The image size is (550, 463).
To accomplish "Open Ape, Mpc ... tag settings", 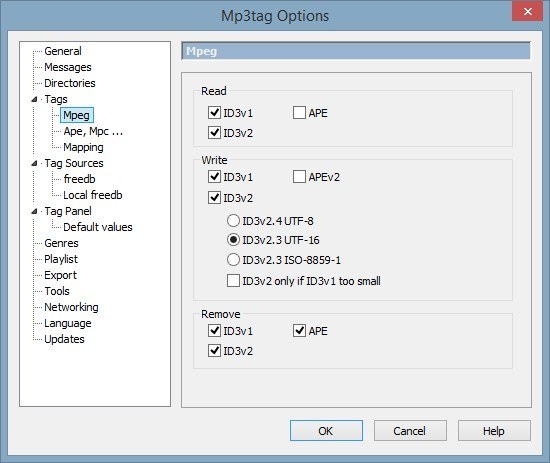I will [93, 131].
